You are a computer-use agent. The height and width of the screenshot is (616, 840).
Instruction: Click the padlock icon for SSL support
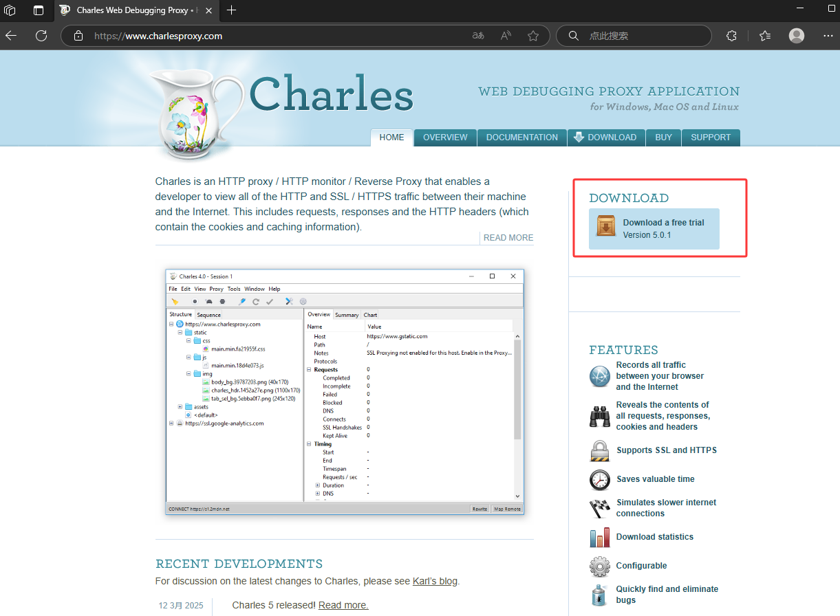(600, 451)
